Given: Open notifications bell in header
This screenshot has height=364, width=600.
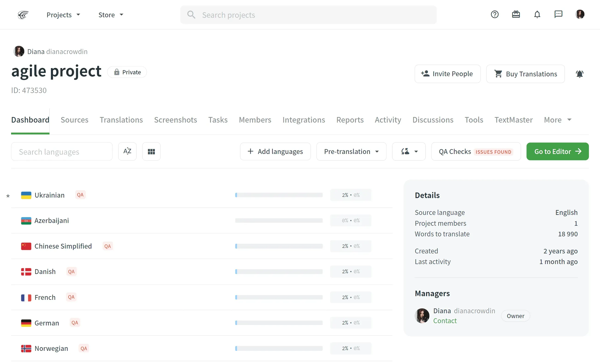Looking at the screenshot, I should [x=537, y=15].
